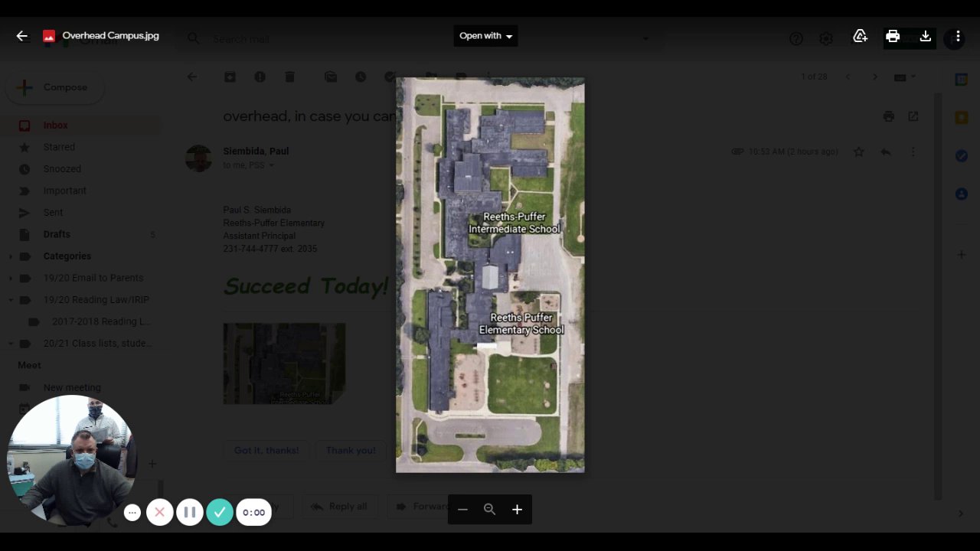The height and width of the screenshot is (551, 980).
Task: Go back to the inbox from the email
Action: click(192, 77)
